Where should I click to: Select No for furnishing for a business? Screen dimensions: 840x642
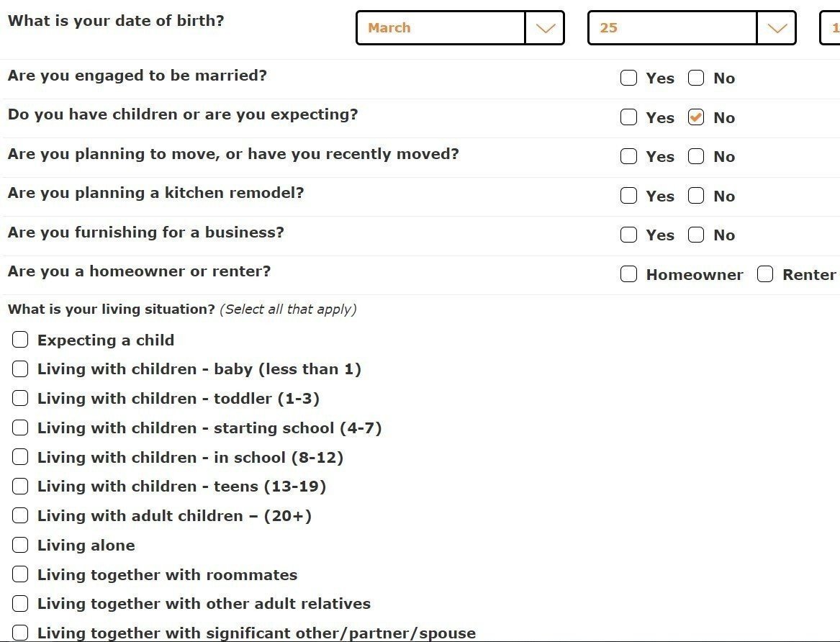[x=696, y=235]
